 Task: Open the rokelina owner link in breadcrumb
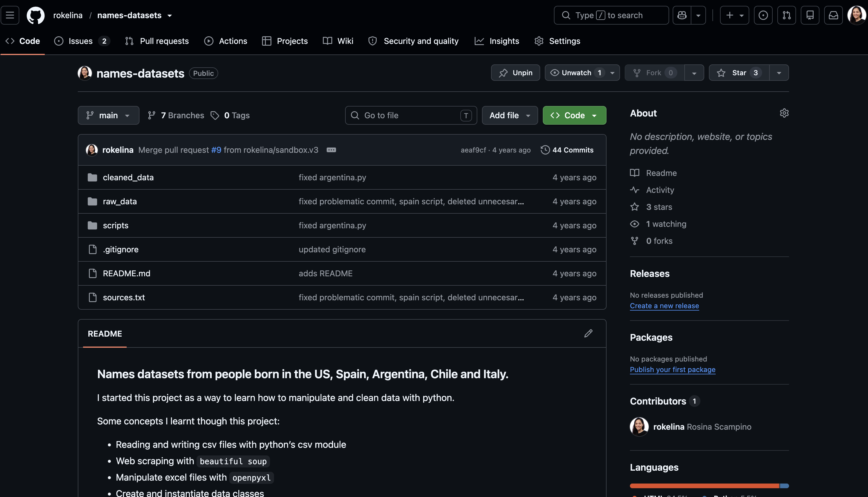(x=68, y=15)
